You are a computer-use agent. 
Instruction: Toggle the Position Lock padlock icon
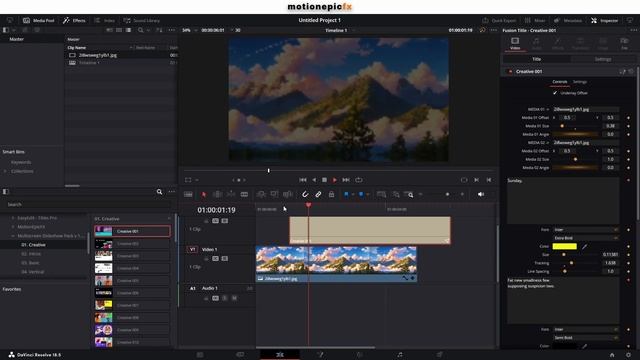coord(331,194)
